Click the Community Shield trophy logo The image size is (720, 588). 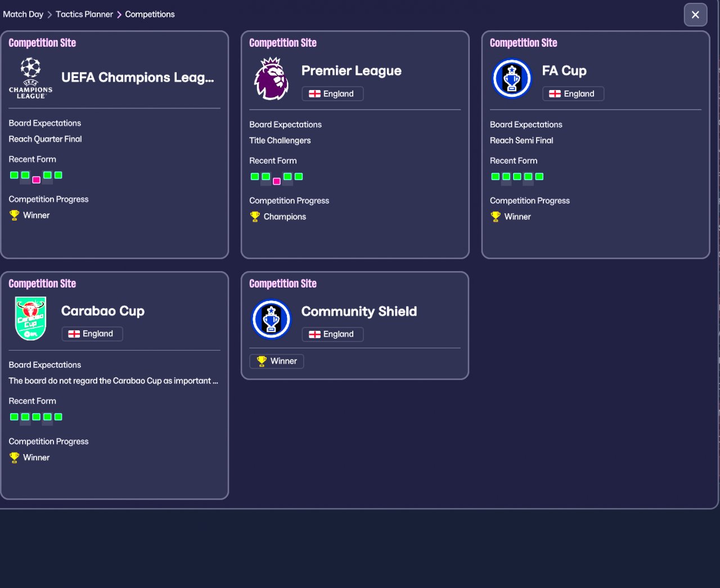tap(271, 320)
